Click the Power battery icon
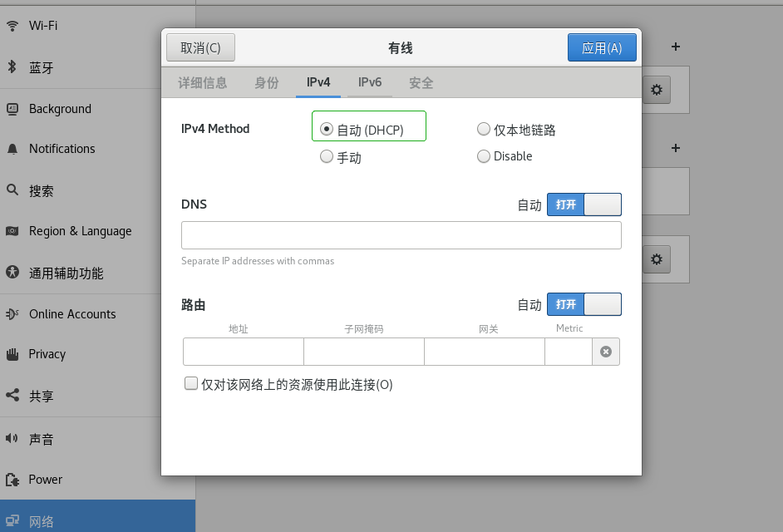The width and height of the screenshot is (783, 532). tap(12, 480)
